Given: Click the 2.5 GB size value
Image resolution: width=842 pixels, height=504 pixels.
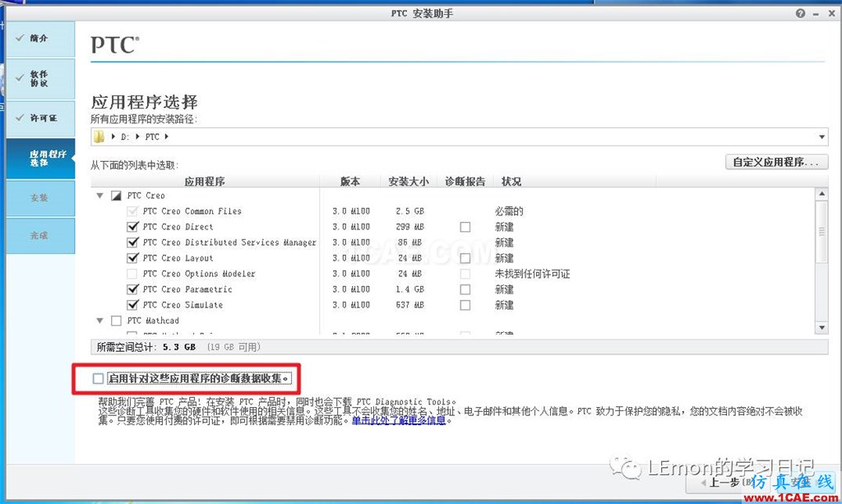Looking at the screenshot, I should (x=409, y=211).
